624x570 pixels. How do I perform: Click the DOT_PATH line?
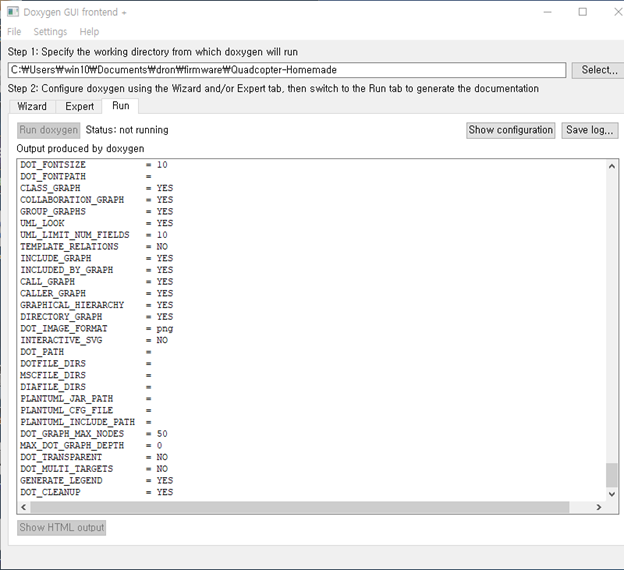(86, 352)
